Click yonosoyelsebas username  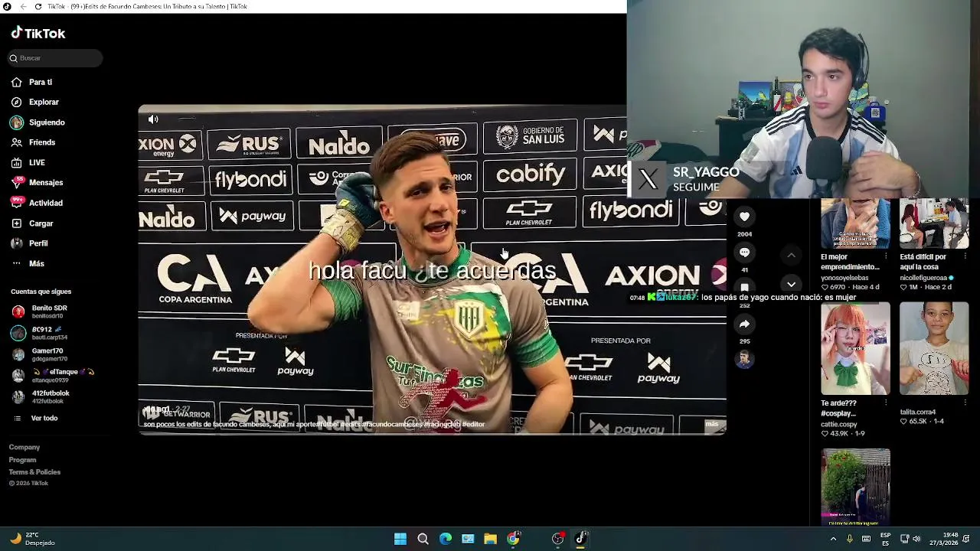844,278
